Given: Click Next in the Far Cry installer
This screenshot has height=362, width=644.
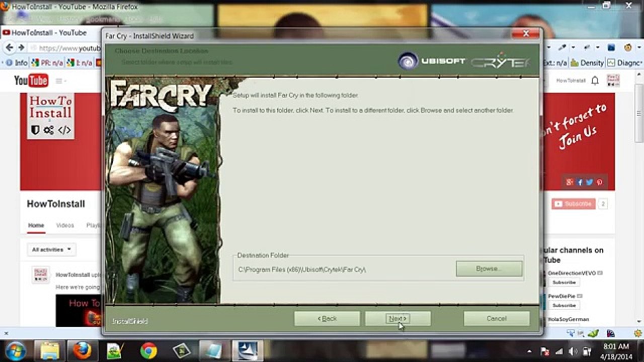Looking at the screenshot, I should (397, 319).
